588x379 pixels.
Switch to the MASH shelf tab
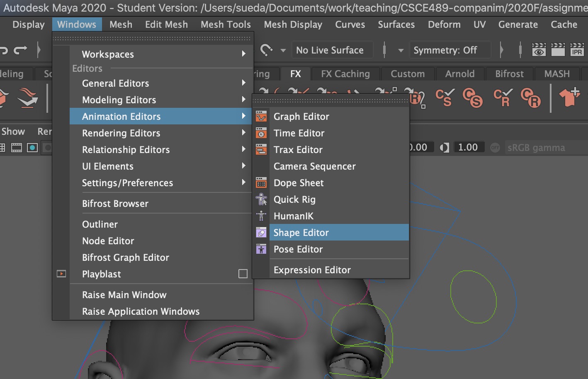[x=557, y=74]
